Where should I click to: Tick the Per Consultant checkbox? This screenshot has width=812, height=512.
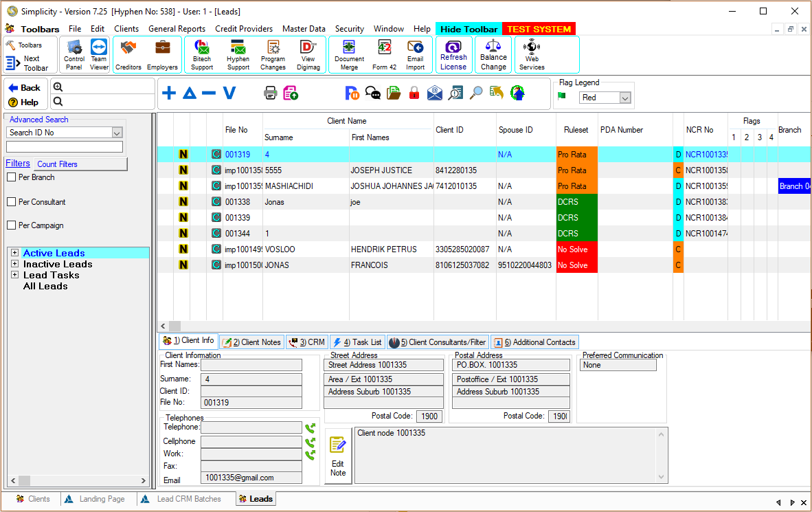pyautogui.click(x=11, y=202)
